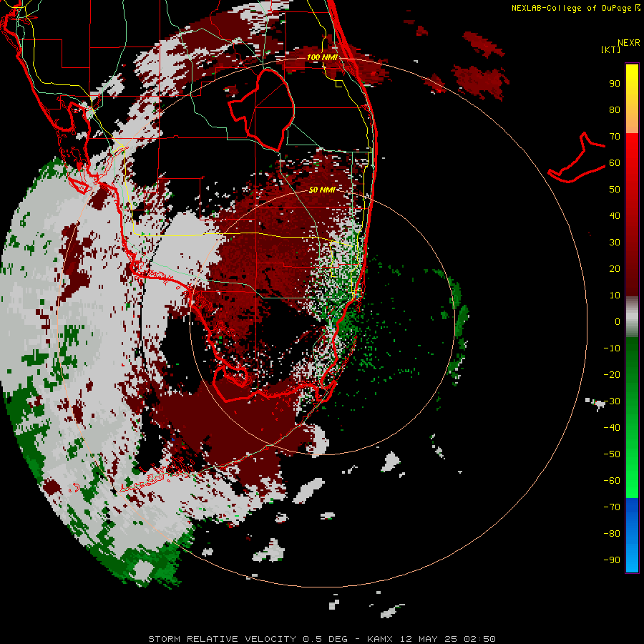Click the NEXR label above color bar
This screenshot has width=644, height=644.
click(629, 43)
